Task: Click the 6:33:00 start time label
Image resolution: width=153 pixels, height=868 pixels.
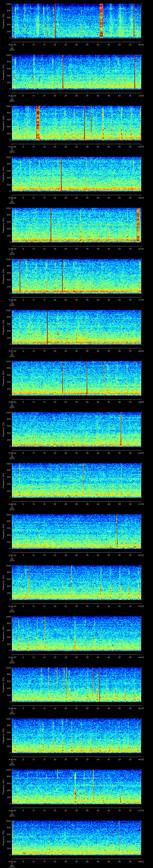Action: [x=12, y=147]
